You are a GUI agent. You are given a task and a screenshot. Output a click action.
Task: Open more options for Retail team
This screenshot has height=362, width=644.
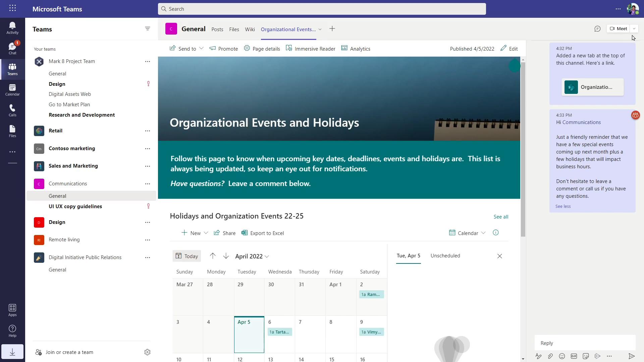(x=148, y=131)
